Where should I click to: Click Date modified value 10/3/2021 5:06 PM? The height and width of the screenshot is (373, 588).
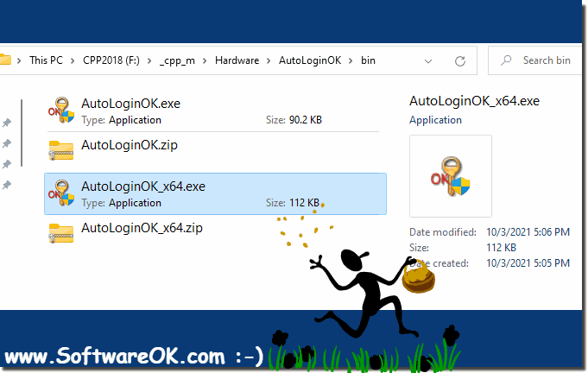pyautogui.click(x=528, y=232)
